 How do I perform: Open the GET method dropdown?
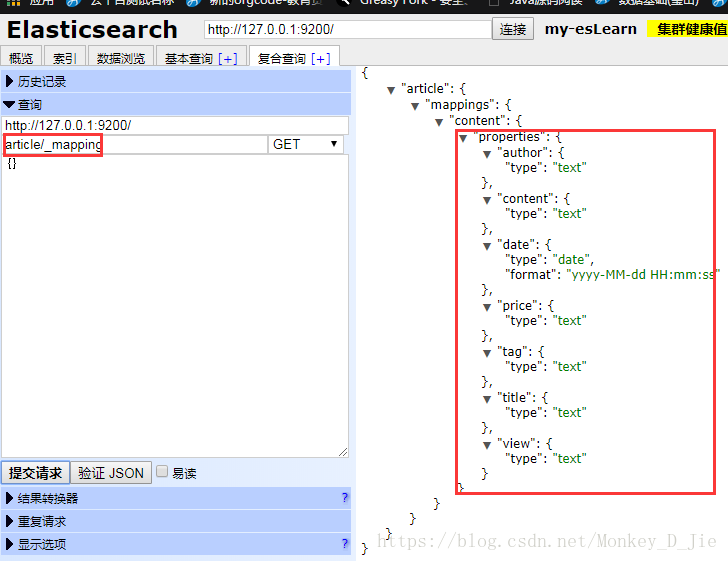[x=306, y=144]
